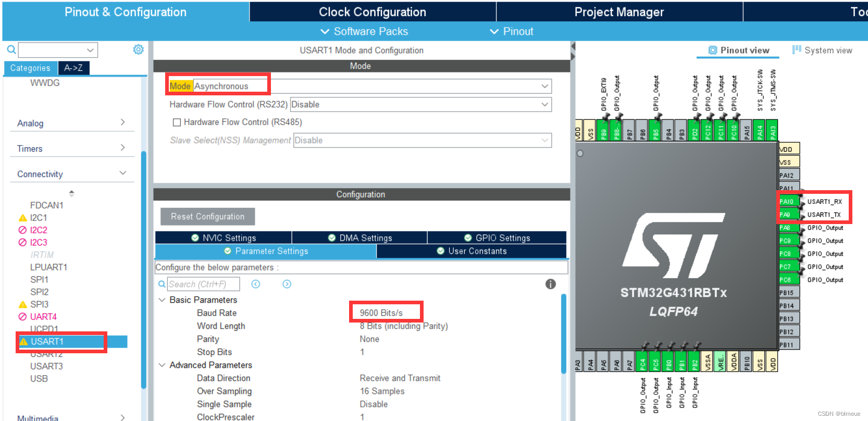The width and height of the screenshot is (868, 421).
Task: Click the DMA Settings check icon
Action: pyautogui.click(x=332, y=238)
